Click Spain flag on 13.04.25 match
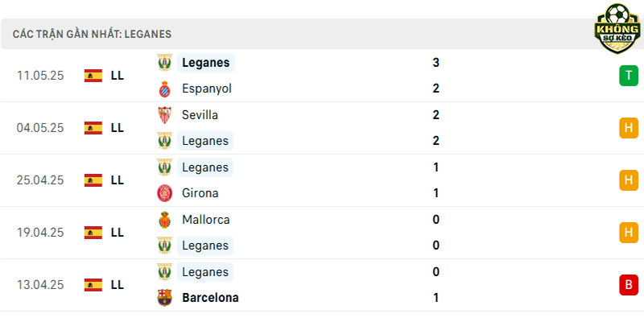This screenshot has width=644, height=322. pos(93,285)
